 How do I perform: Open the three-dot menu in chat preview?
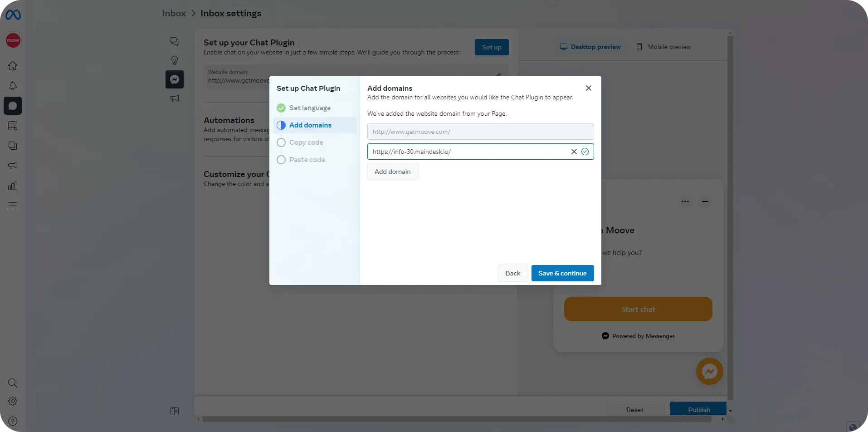coord(685,201)
